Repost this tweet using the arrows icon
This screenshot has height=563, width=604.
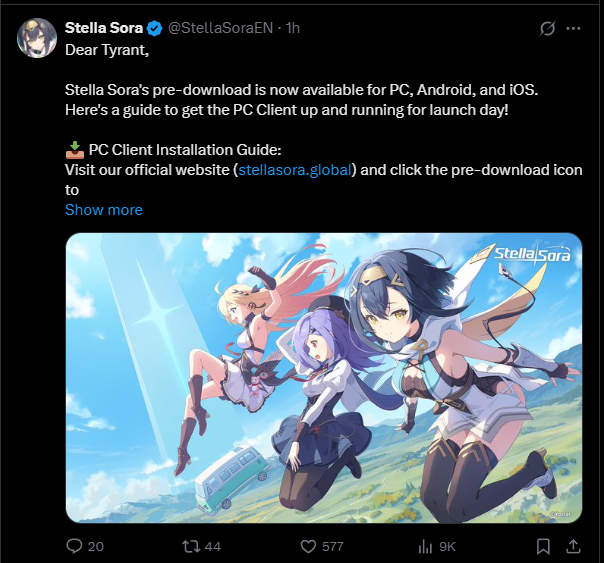coord(191,546)
